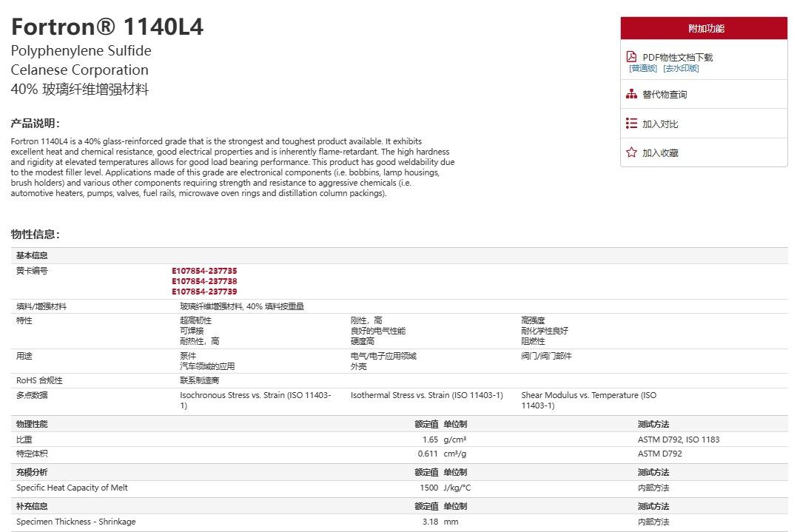View Isothermal Stress vs. Strain data
This screenshot has width=797, height=532.
coord(426,395)
